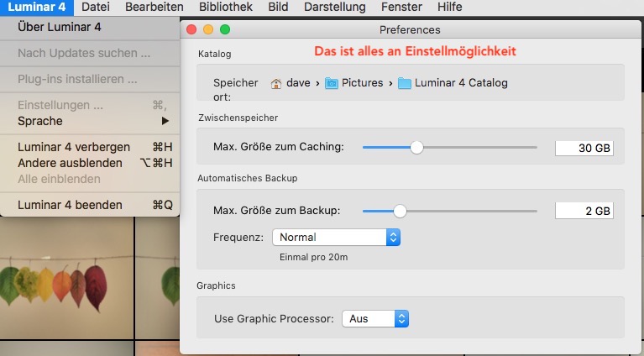Click the Luminar 4 Catalog folder icon
This screenshot has height=356, width=644.
click(404, 83)
